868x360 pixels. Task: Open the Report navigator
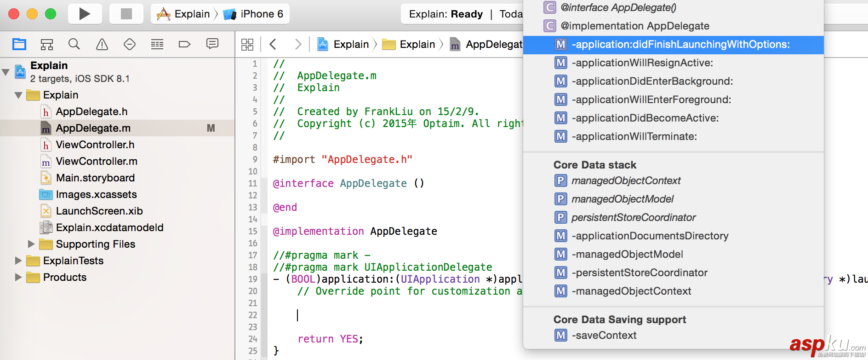[212, 44]
